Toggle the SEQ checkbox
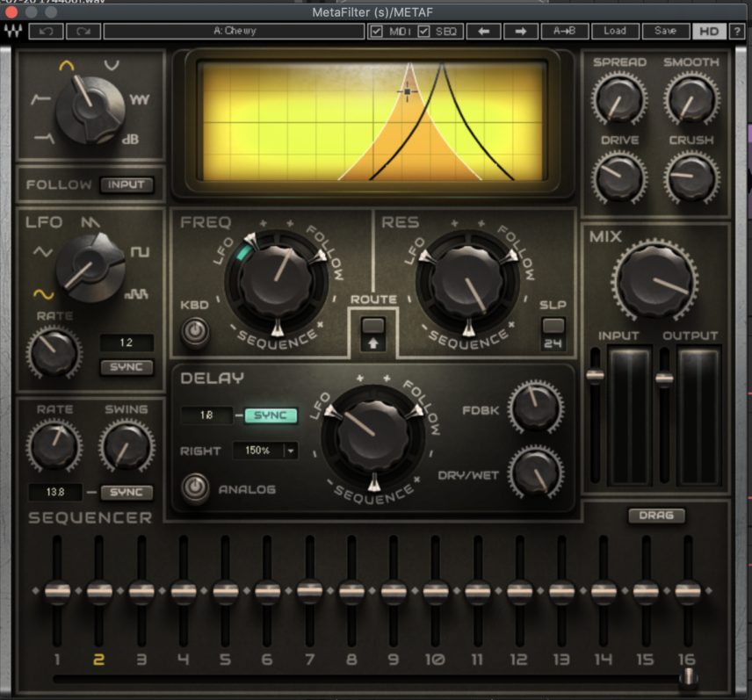 [423, 32]
